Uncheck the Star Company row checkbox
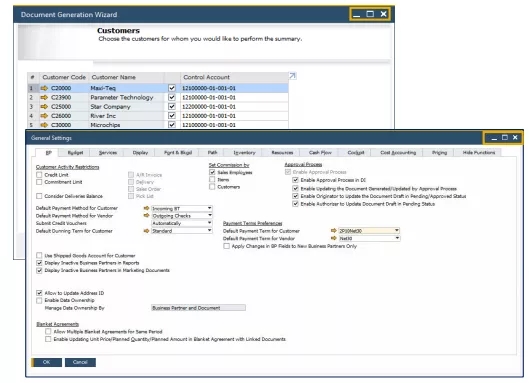531x383 pixels. pos(172,106)
